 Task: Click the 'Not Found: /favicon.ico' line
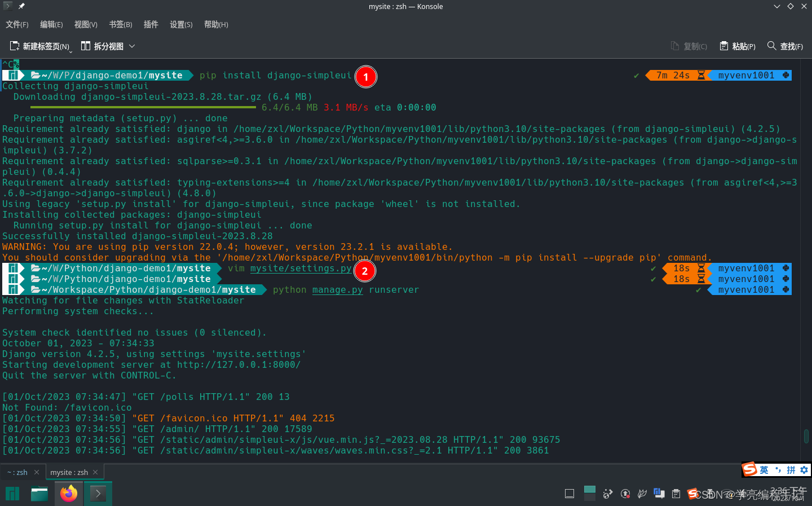pos(67,408)
